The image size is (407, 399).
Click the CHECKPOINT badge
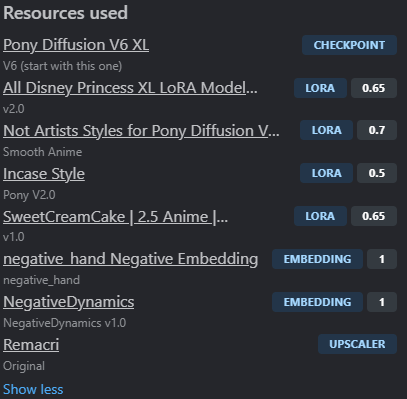[x=349, y=45]
